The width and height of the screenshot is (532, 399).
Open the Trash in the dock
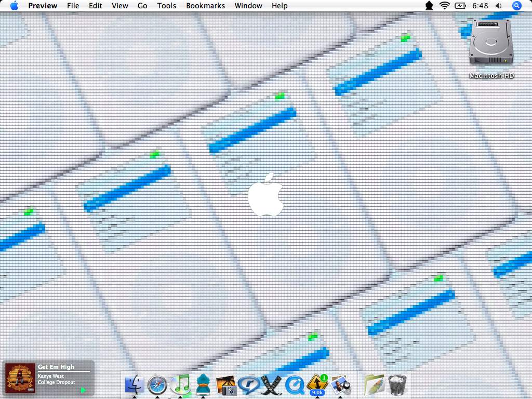397,385
